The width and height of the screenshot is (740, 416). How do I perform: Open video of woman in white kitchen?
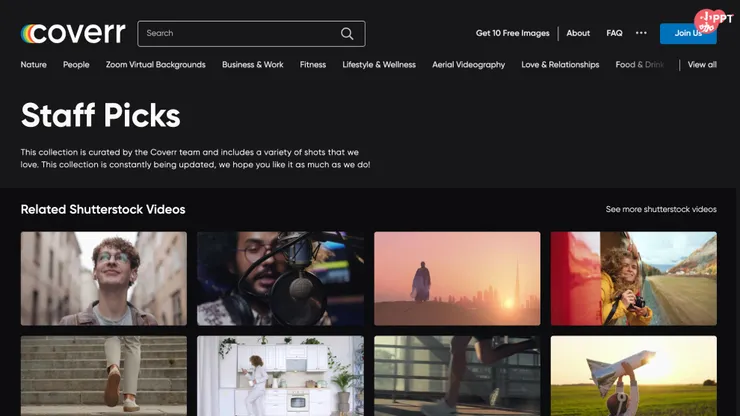point(280,376)
